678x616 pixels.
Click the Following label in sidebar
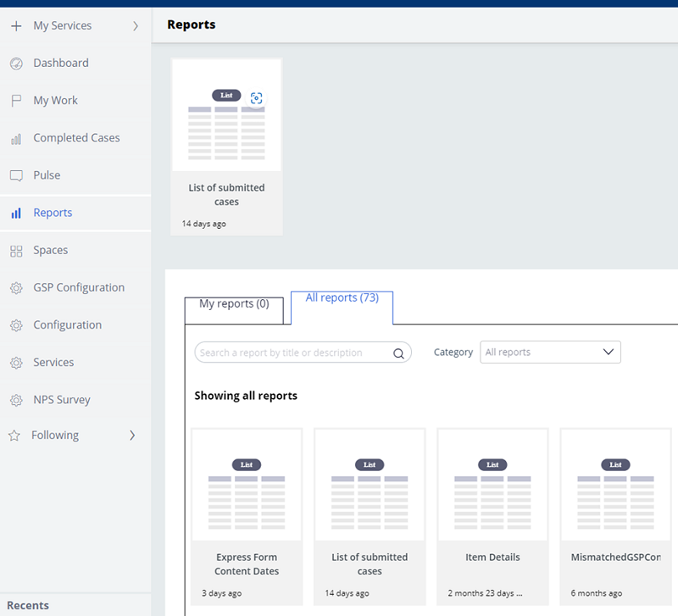tap(55, 436)
